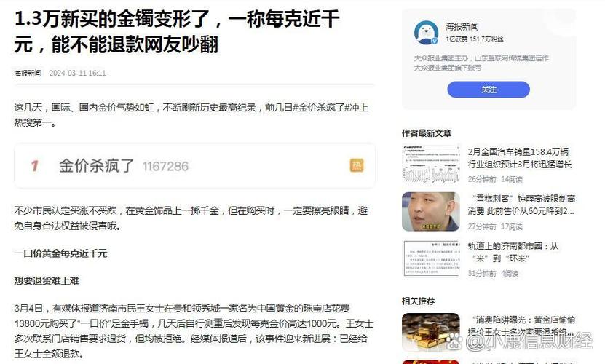
Task: Open the 消费陷阱曝光 recommended article
Action: point(521,326)
